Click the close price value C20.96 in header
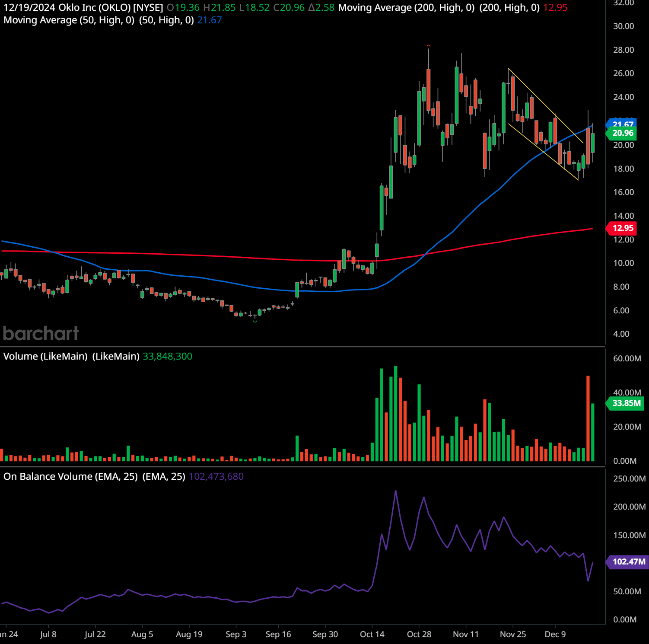 tap(289, 8)
